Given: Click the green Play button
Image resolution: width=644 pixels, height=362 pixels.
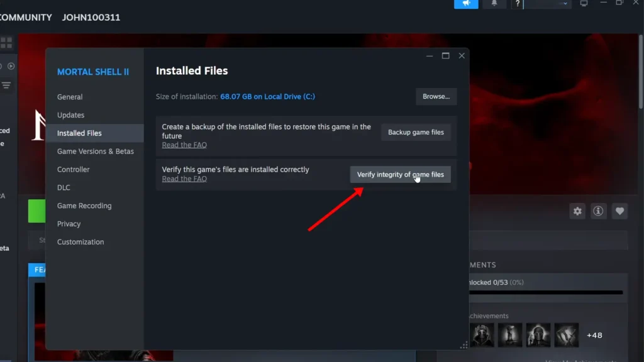Looking at the screenshot, I should [x=36, y=211].
